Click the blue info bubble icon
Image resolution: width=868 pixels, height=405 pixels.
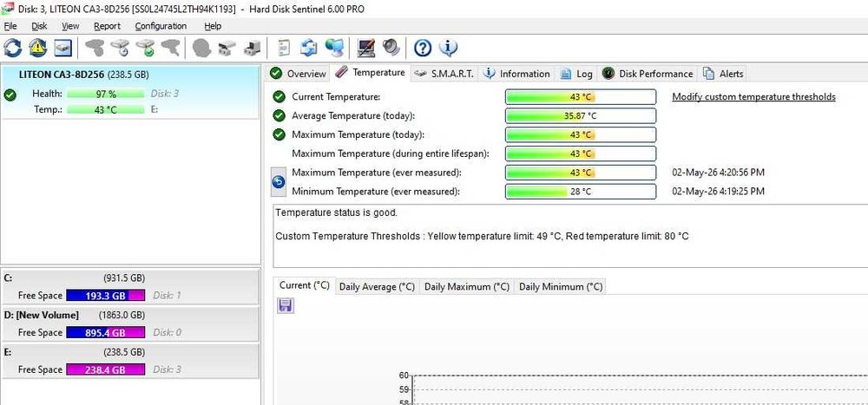[448, 49]
